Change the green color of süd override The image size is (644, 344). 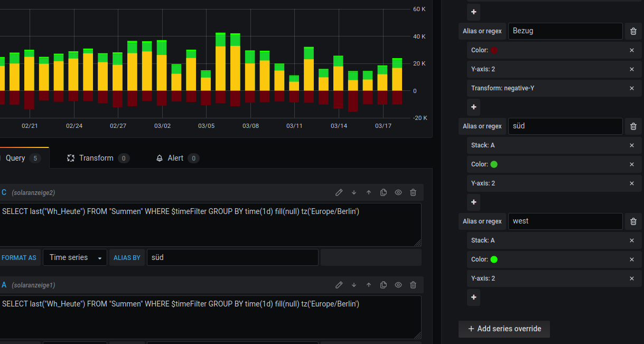pyautogui.click(x=494, y=164)
